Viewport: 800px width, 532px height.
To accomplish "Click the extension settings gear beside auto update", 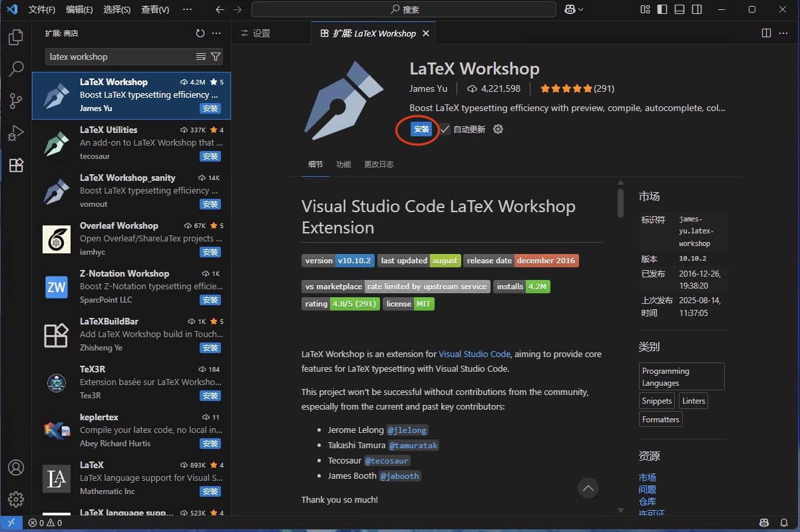I will click(x=498, y=129).
